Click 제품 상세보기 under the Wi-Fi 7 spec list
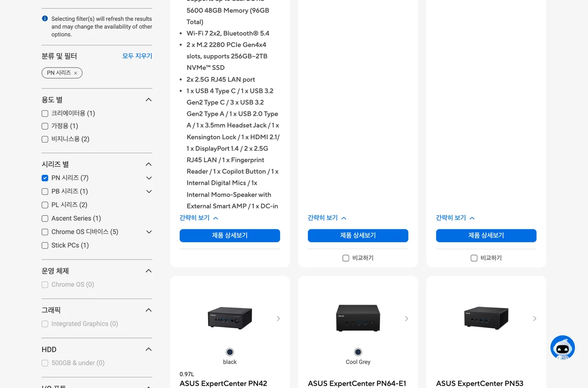Image resolution: width=588 pixels, height=388 pixels. tap(230, 235)
